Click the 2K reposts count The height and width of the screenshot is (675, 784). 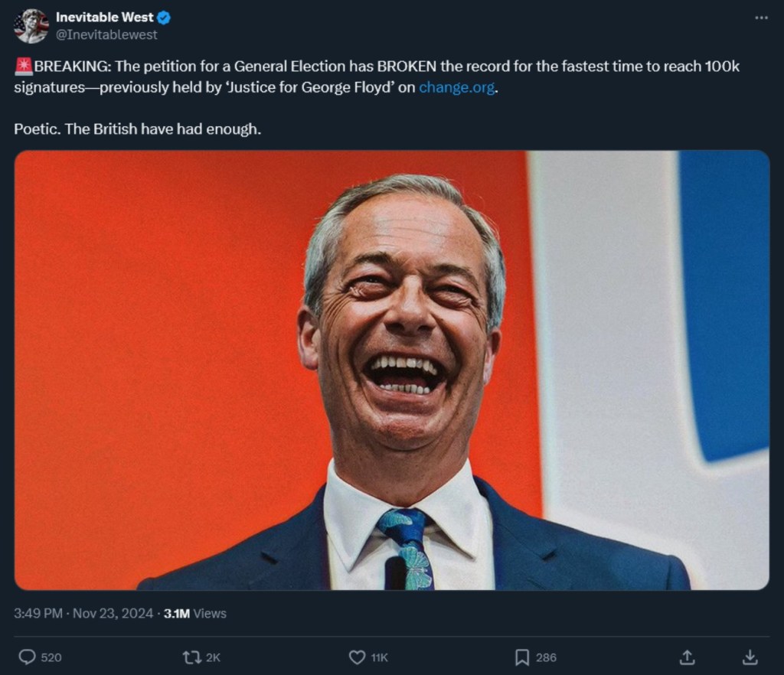[x=214, y=657]
